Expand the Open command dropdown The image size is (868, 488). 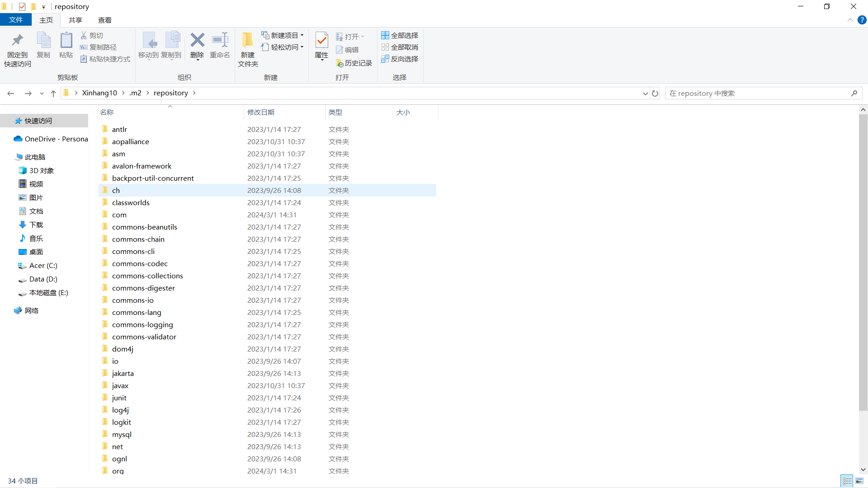(363, 37)
